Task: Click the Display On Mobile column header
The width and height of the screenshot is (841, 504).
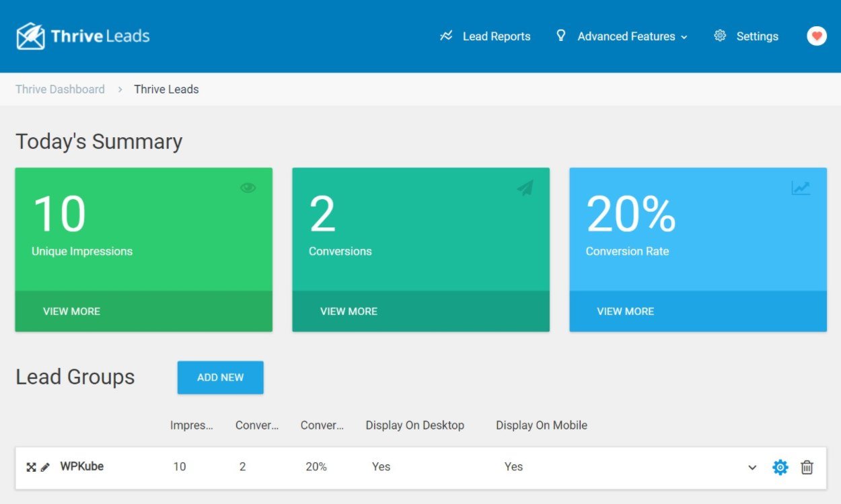Action: 542,425
